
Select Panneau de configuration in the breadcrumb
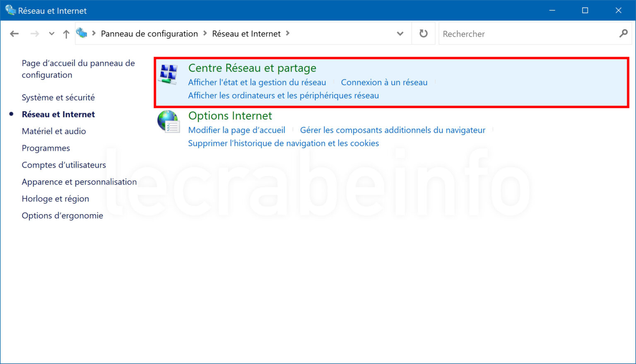[x=149, y=34]
